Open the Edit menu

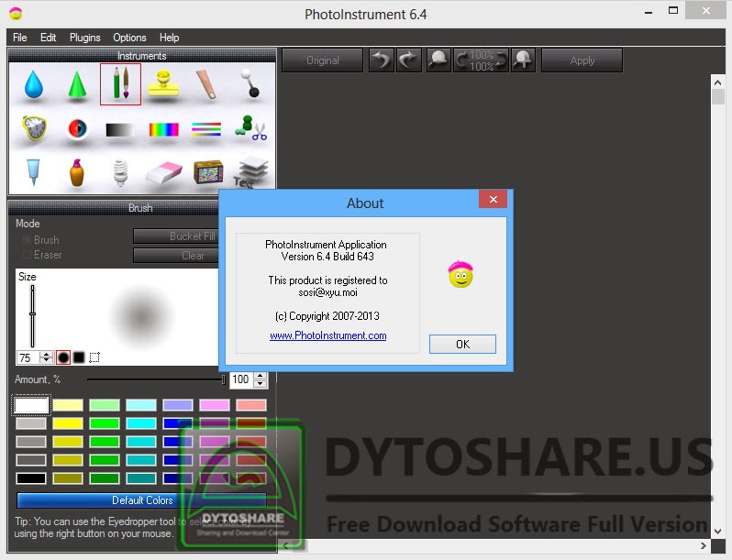[48, 38]
